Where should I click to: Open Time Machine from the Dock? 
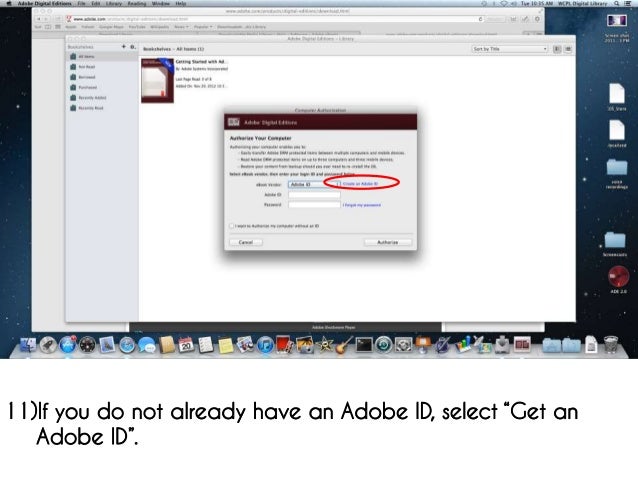click(x=383, y=345)
